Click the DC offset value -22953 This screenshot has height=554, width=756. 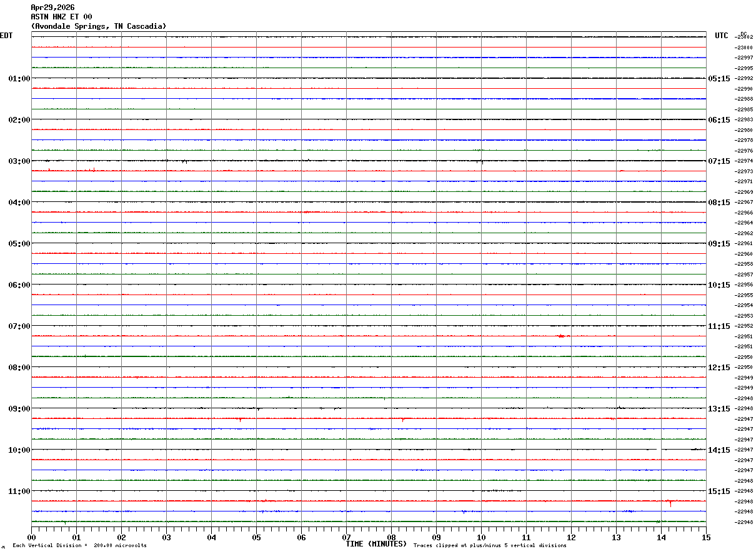click(744, 316)
